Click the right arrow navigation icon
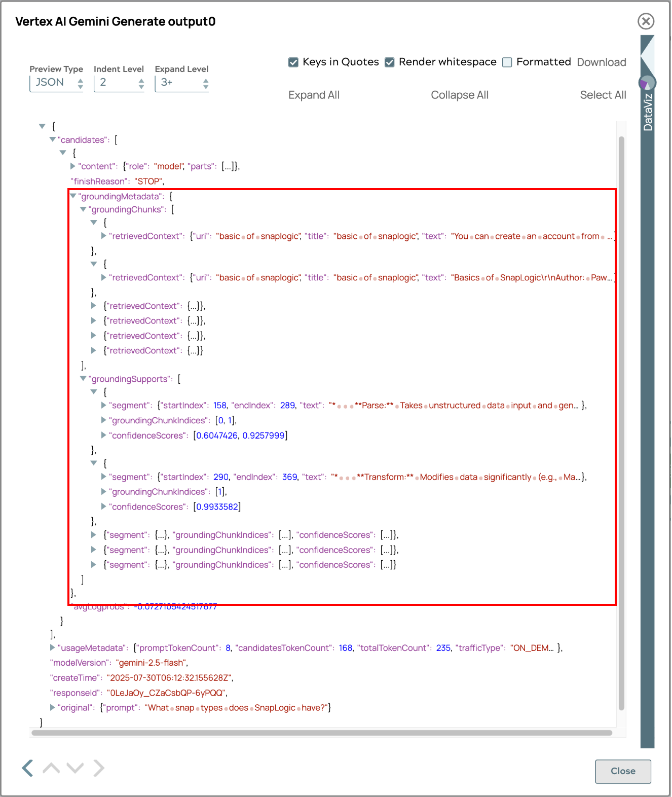The image size is (672, 797). [99, 768]
